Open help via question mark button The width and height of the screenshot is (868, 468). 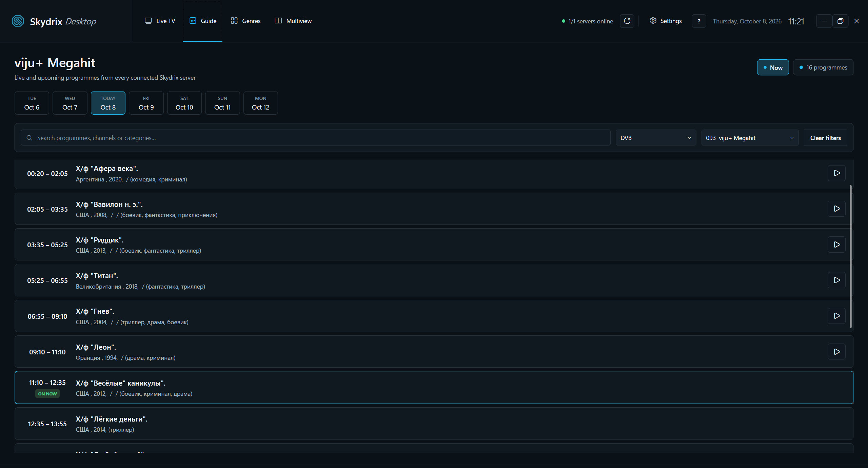(699, 21)
